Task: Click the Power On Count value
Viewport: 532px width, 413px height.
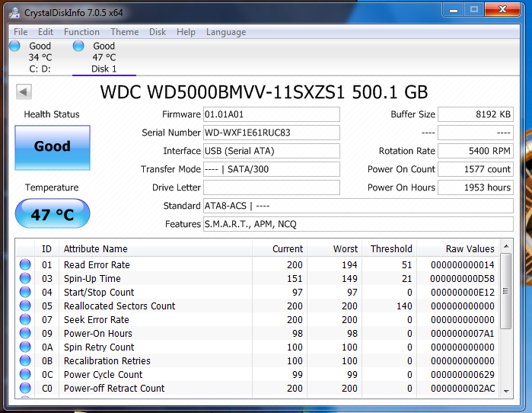Action: pos(476,169)
